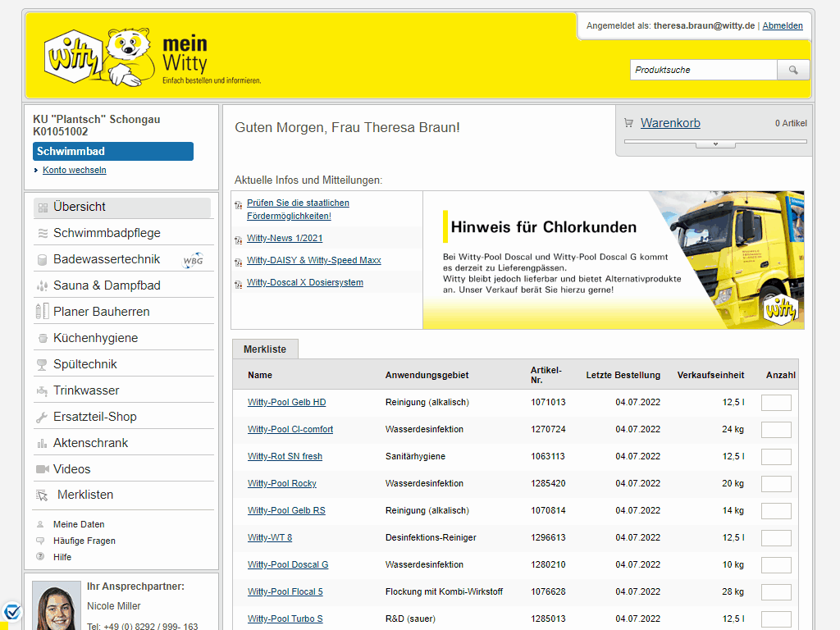Click article number 1285420

coord(548,483)
